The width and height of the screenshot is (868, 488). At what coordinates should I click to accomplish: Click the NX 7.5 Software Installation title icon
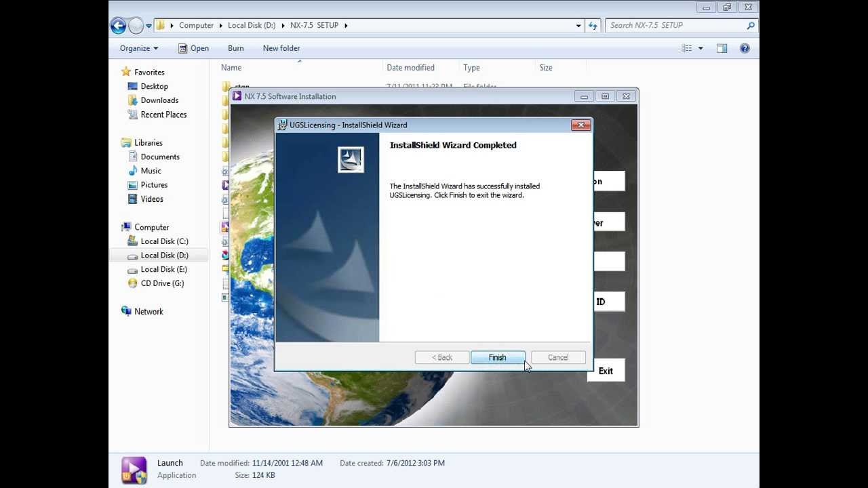[237, 96]
